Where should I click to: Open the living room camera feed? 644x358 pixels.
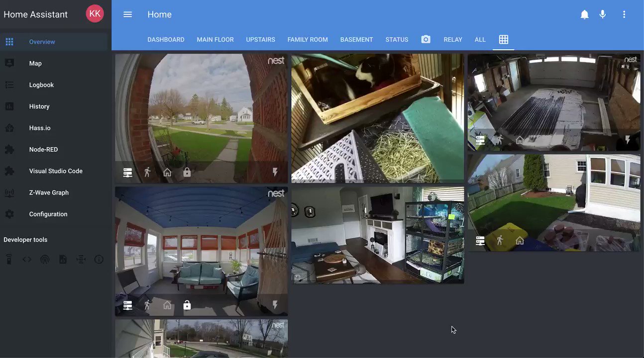point(378,235)
